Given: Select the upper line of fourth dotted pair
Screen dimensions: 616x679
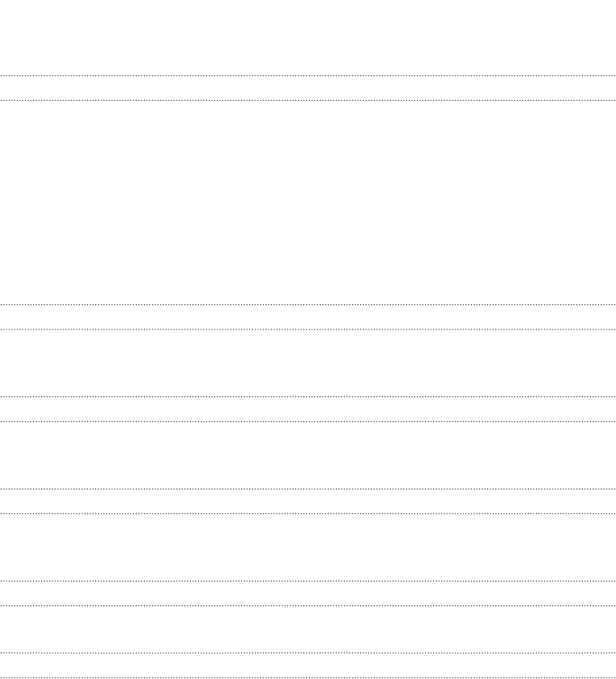Looking at the screenshot, I should 308,489.
